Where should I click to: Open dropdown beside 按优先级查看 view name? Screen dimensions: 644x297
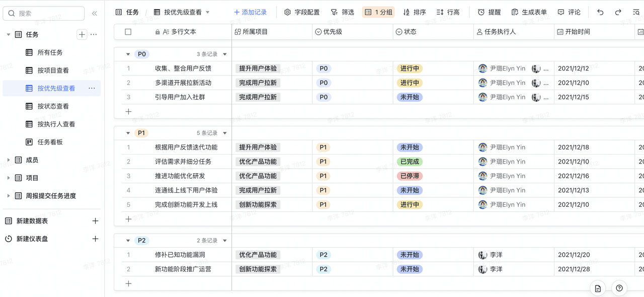tap(208, 12)
